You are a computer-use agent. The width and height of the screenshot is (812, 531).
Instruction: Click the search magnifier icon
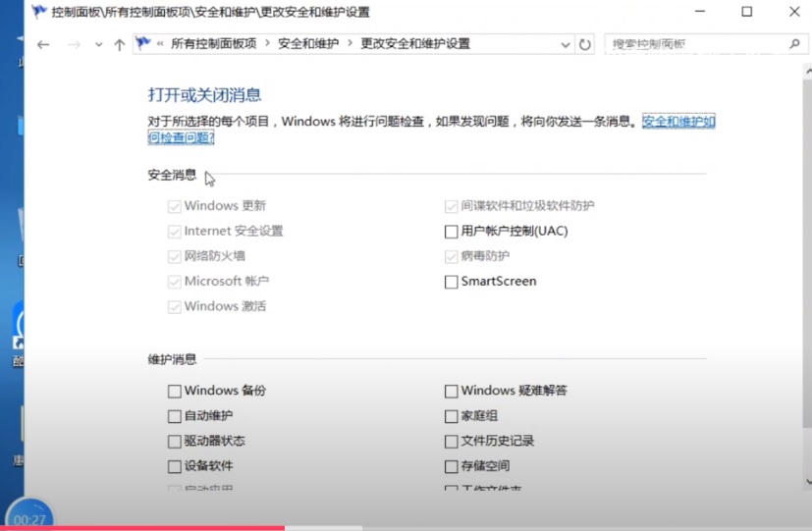[795, 44]
